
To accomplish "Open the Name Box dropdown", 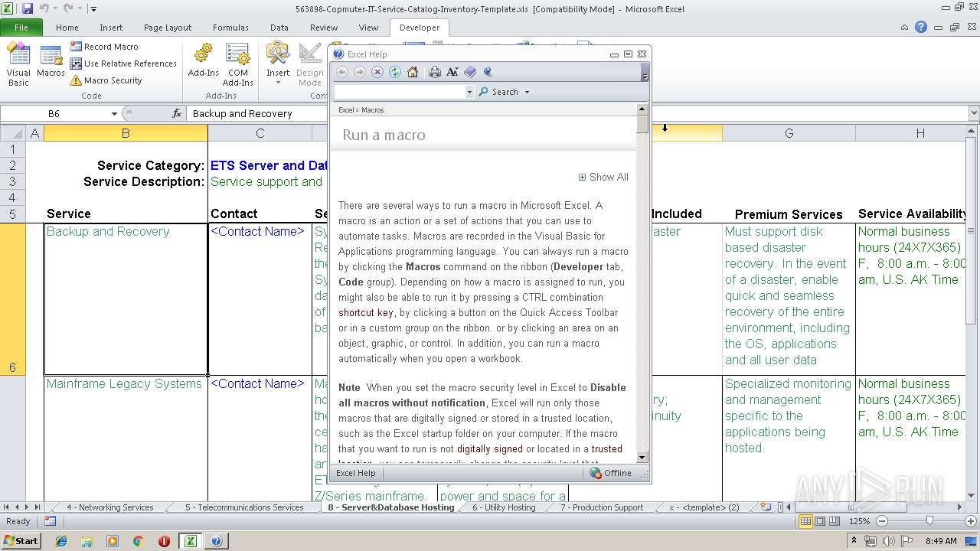I will pyautogui.click(x=115, y=113).
